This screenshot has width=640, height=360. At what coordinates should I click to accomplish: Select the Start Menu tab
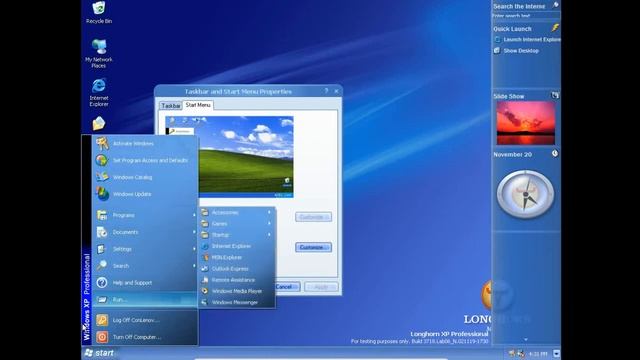point(198,105)
